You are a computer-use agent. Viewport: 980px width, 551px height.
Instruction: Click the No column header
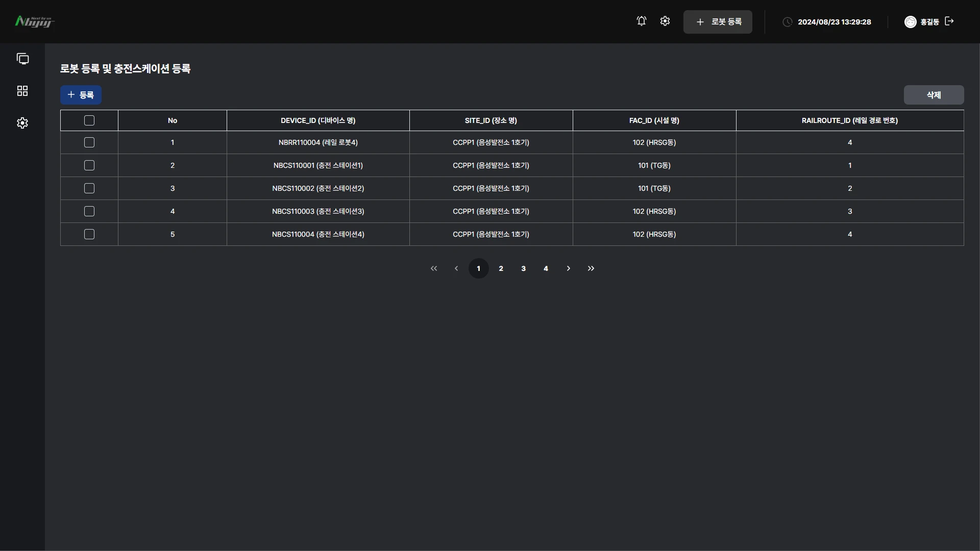tap(173, 120)
